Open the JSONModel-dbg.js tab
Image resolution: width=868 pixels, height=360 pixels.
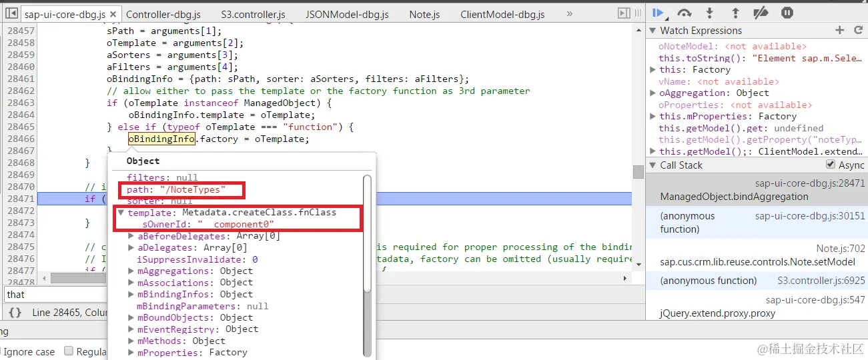(x=347, y=14)
